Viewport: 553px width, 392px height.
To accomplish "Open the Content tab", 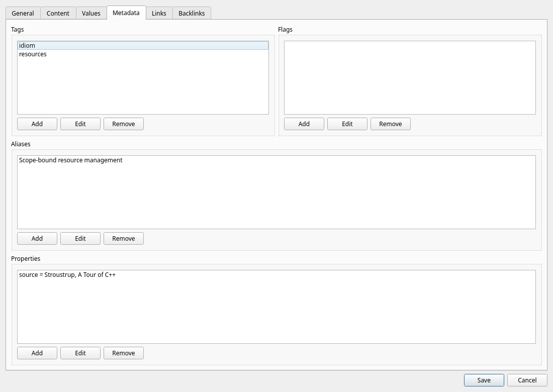I will (58, 13).
